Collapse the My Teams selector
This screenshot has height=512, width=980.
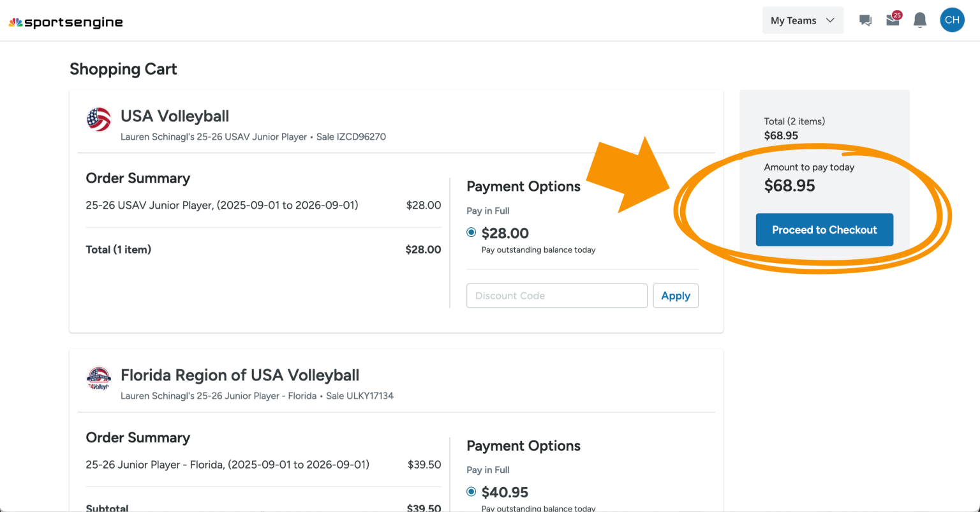(803, 20)
